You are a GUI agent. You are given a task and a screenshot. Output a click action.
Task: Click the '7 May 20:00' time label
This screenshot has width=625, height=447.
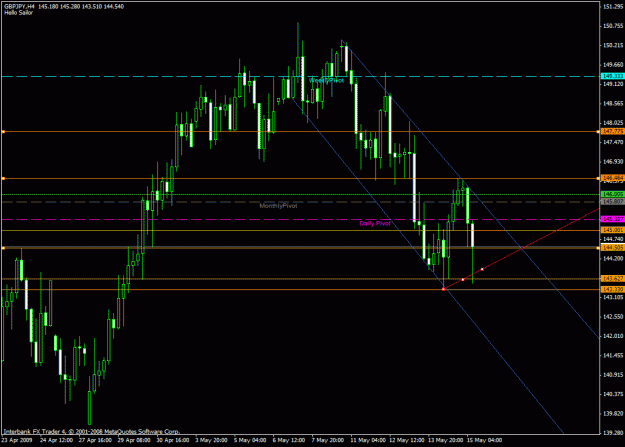[x=328, y=441]
